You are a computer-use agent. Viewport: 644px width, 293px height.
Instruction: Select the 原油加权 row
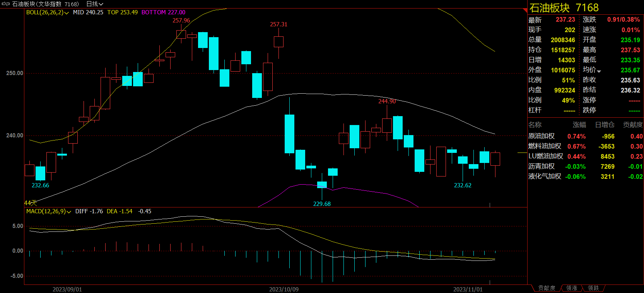[586, 136]
